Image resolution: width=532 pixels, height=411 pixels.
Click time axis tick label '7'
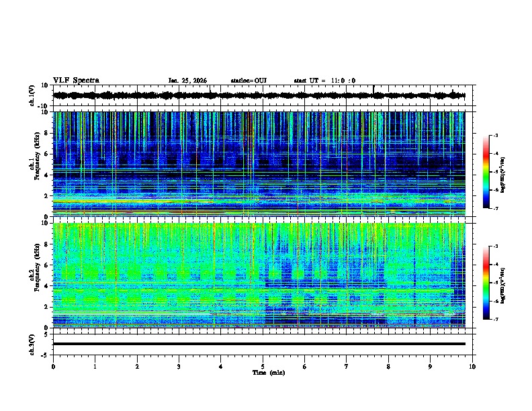tap(347, 367)
